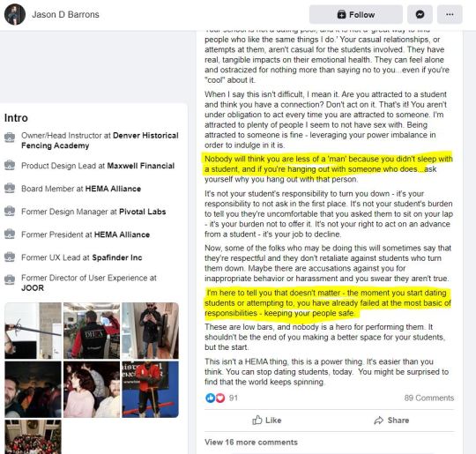
Task: Click the blue thumbs-up reaction icon
Action: click(x=210, y=398)
